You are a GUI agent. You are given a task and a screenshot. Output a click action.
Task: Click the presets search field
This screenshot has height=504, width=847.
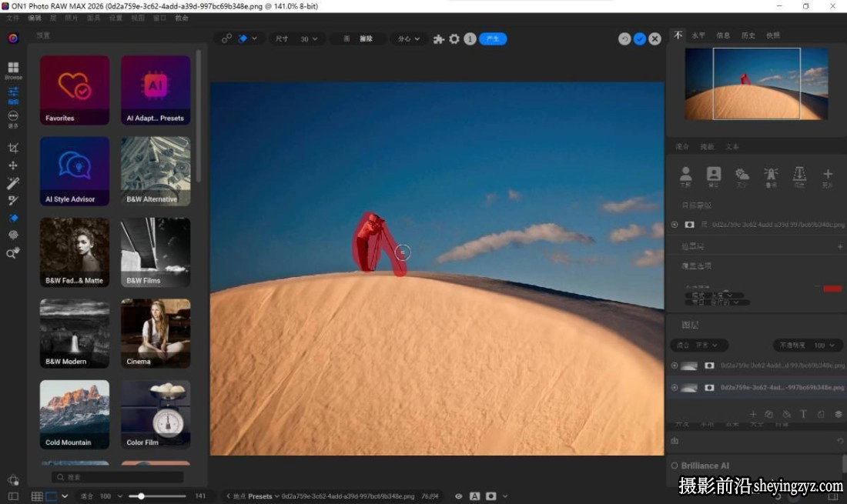[x=118, y=477]
